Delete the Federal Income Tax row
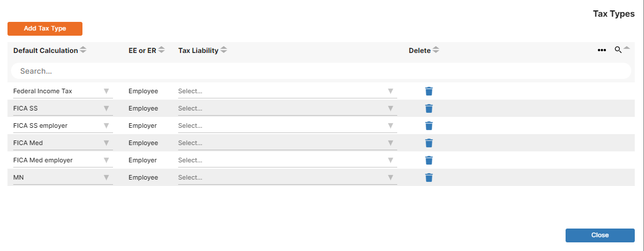The image size is (644, 251). click(429, 91)
